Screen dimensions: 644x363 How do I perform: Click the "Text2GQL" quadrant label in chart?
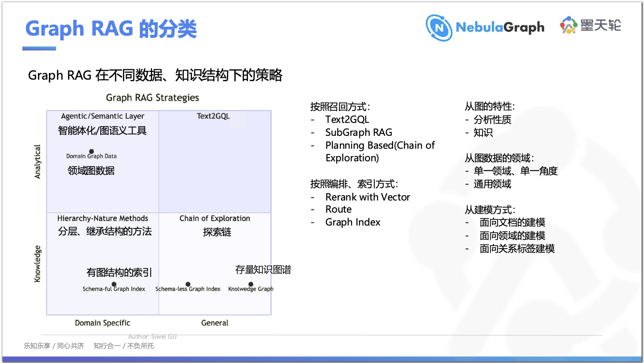point(213,116)
